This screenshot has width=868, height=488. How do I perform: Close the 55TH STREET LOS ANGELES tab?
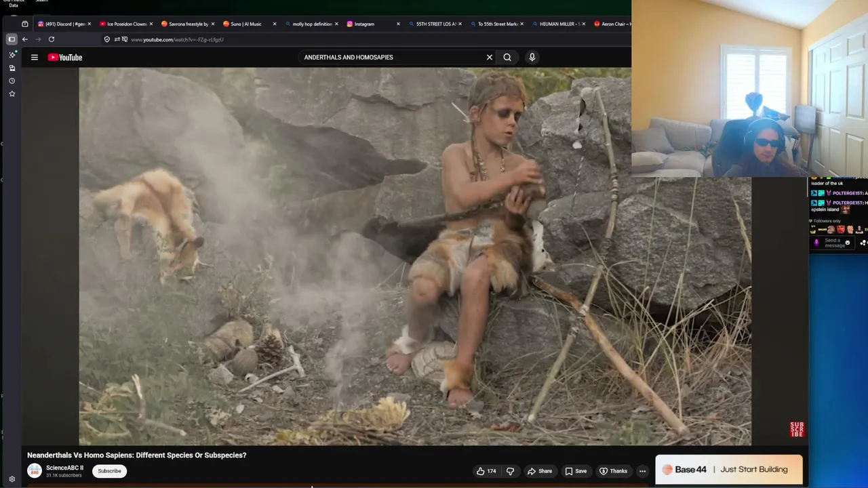pos(460,24)
